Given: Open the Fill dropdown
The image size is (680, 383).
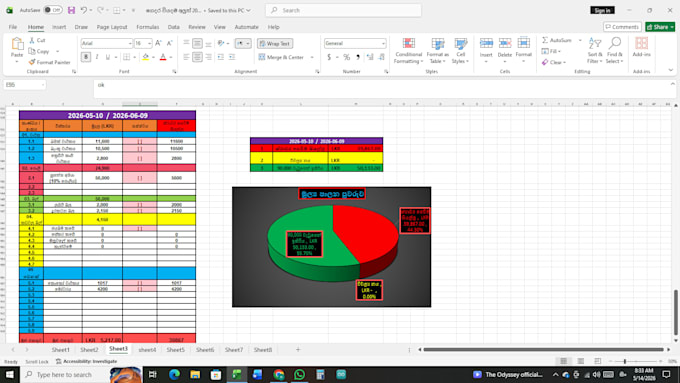Looking at the screenshot, I should (551, 51).
